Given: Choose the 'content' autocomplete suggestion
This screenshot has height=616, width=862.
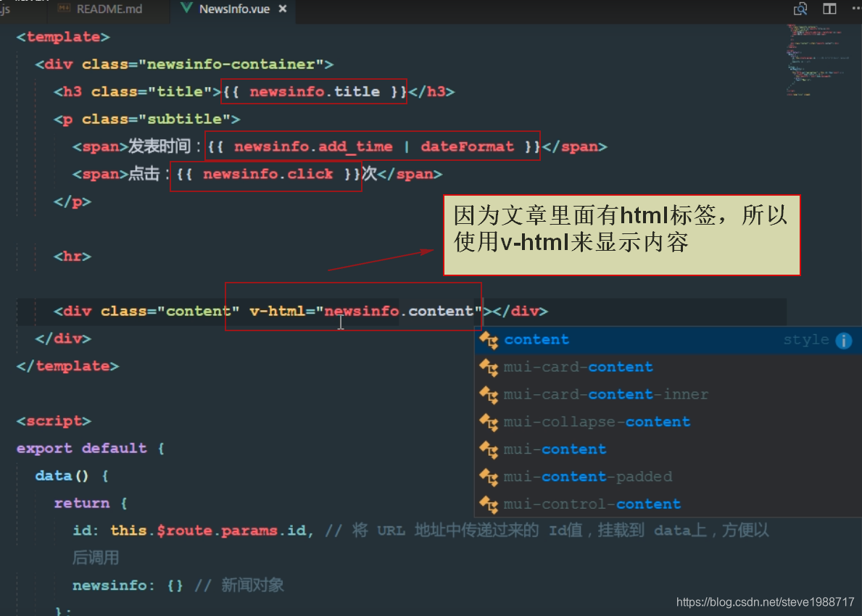Looking at the screenshot, I should click(x=668, y=340).
